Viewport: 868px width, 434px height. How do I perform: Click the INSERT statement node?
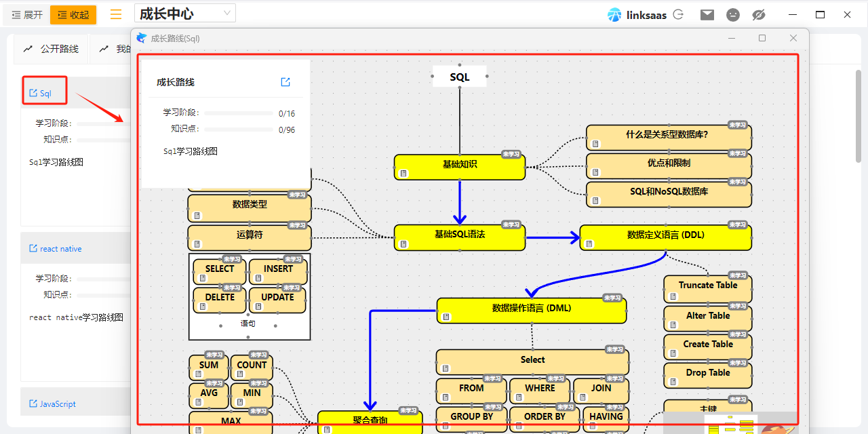(278, 271)
